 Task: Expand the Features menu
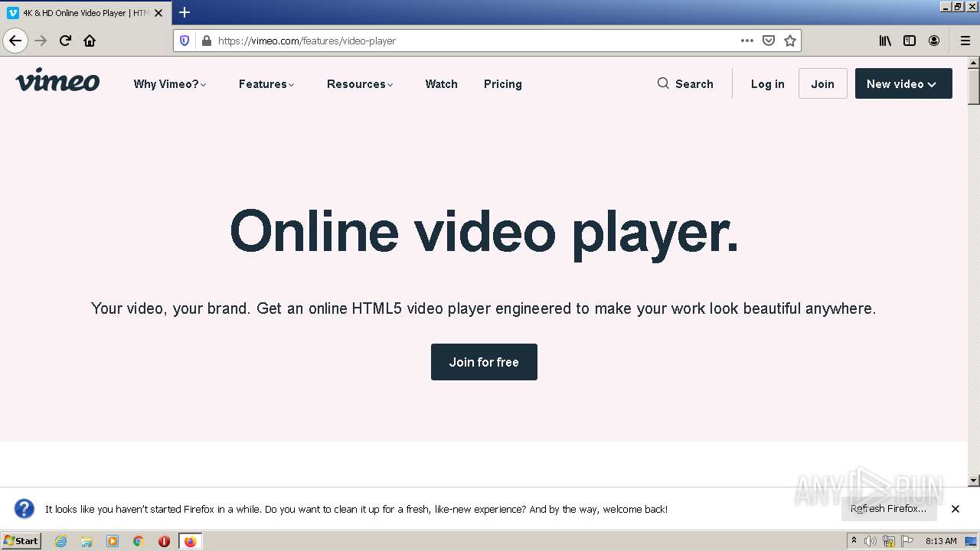coord(266,84)
